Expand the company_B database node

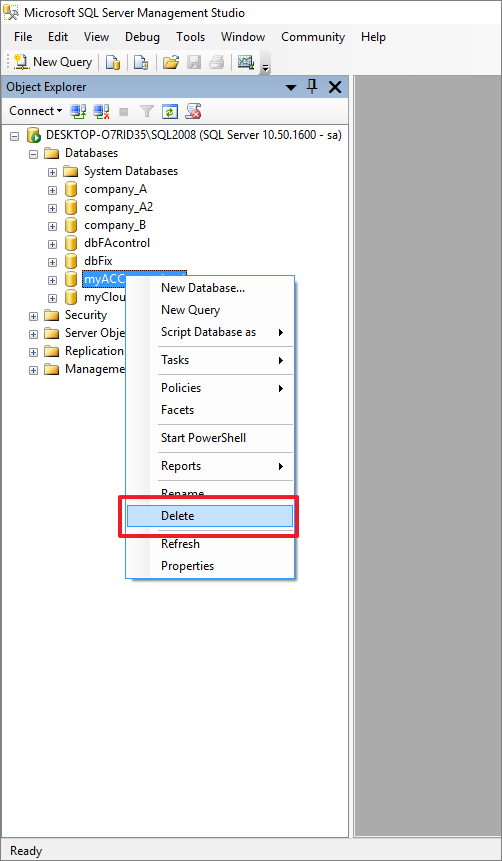pos(52,226)
